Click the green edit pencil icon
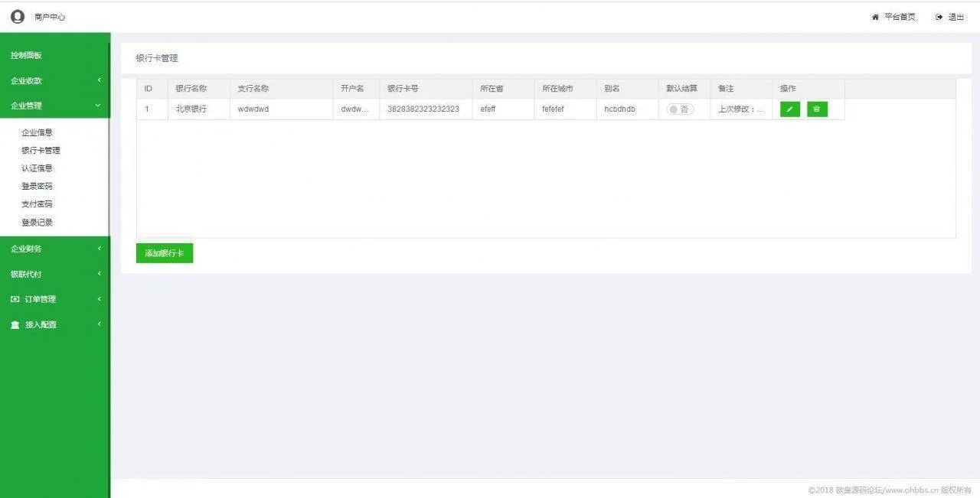Viewport: 980px width, 498px height. tap(789, 109)
